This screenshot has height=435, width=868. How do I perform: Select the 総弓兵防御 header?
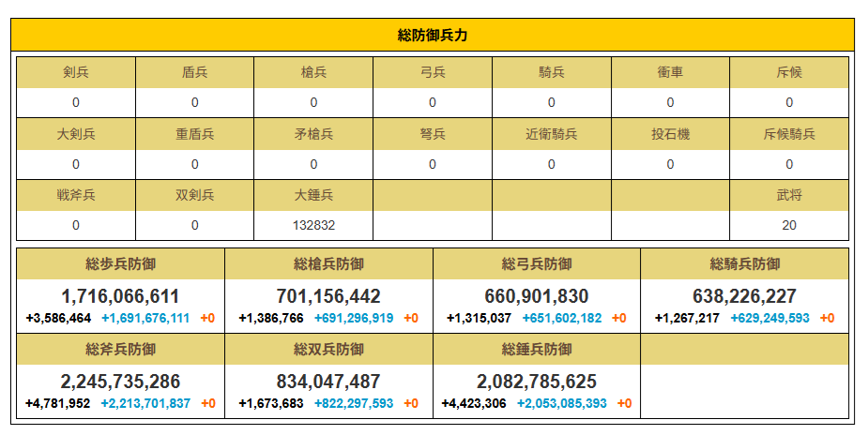click(537, 264)
